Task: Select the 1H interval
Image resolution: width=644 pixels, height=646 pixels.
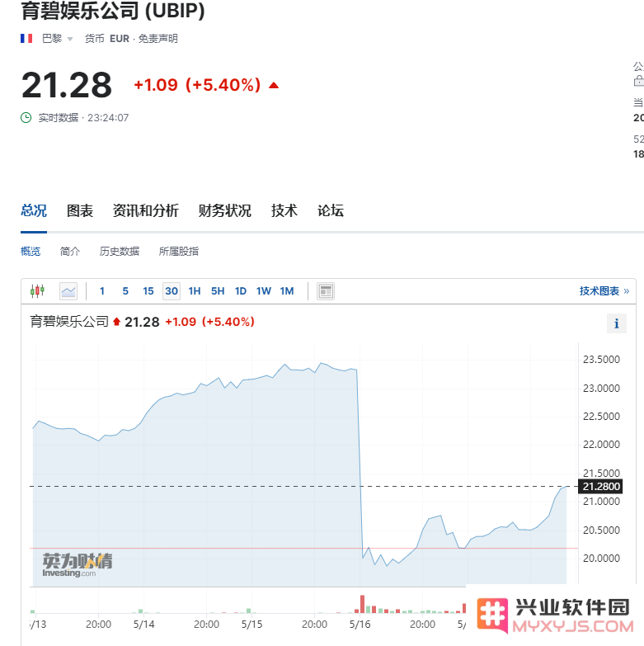Action: [x=195, y=291]
